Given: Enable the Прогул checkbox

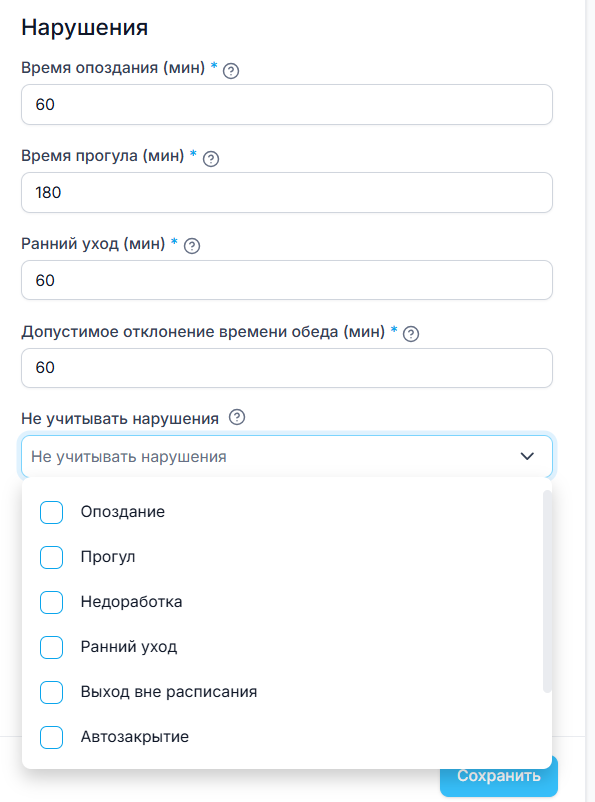Looking at the screenshot, I should (x=52, y=558).
